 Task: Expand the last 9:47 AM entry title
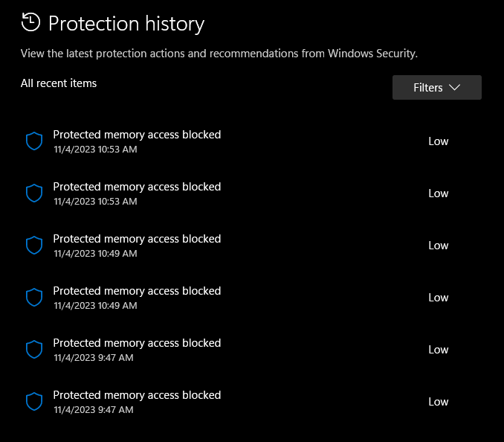tap(137, 395)
